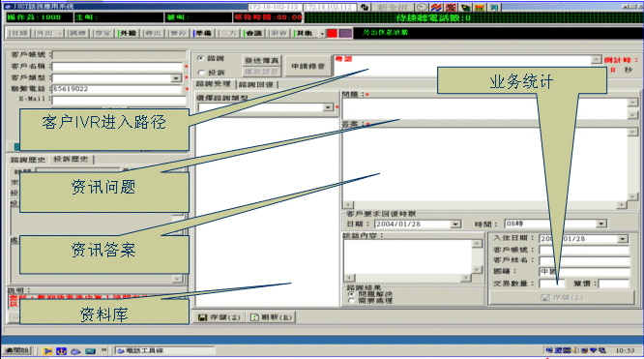Switch to the 諮詢回復 tab
The height and width of the screenshot is (359, 644).
pyautogui.click(x=256, y=84)
